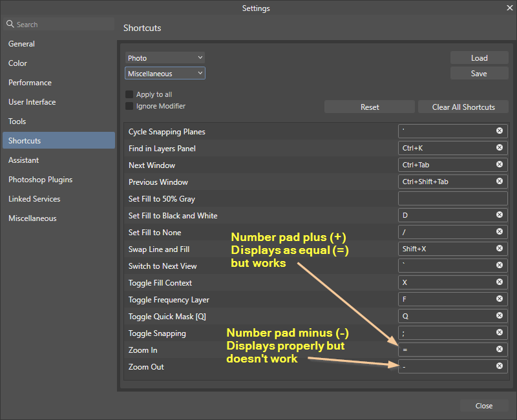The image size is (517, 420).
Task: Switch to the General settings section
Action: (x=23, y=43)
